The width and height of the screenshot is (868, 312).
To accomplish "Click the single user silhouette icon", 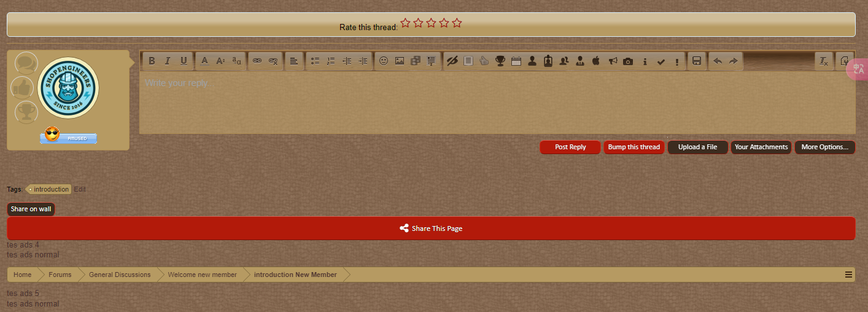I will coord(532,61).
